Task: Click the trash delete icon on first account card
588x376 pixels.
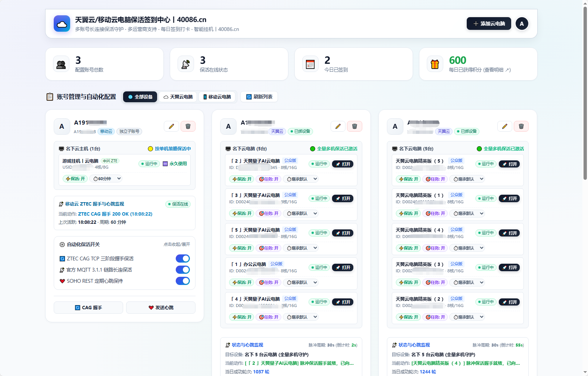Action: coord(188,126)
